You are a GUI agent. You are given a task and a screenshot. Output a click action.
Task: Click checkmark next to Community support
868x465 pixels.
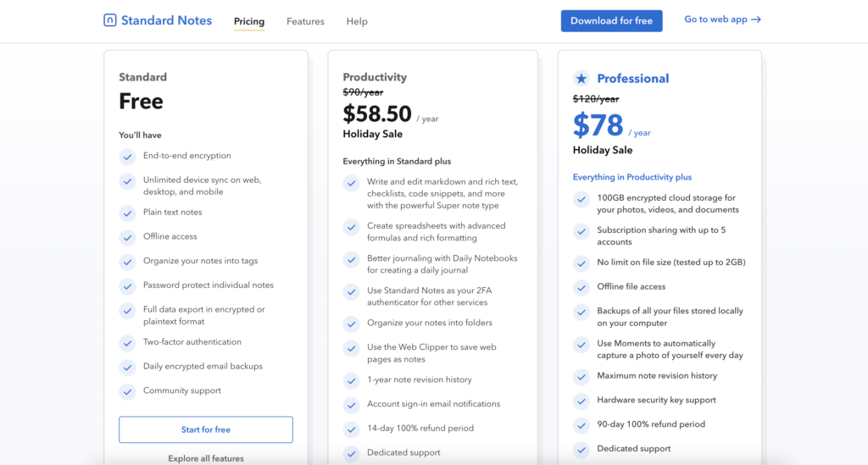127,391
